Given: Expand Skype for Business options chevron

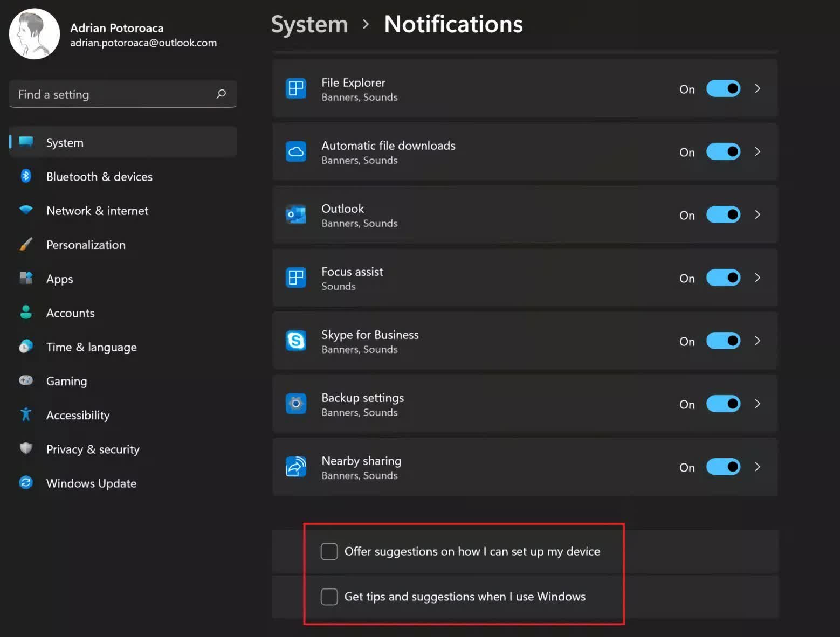Looking at the screenshot, I should click(758, 341).
